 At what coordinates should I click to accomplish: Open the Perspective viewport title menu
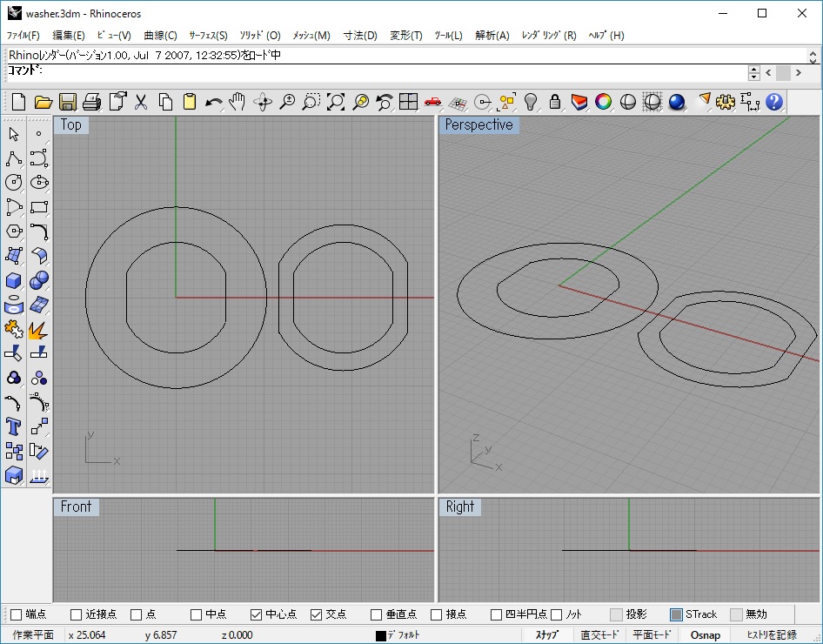(478, 125)
